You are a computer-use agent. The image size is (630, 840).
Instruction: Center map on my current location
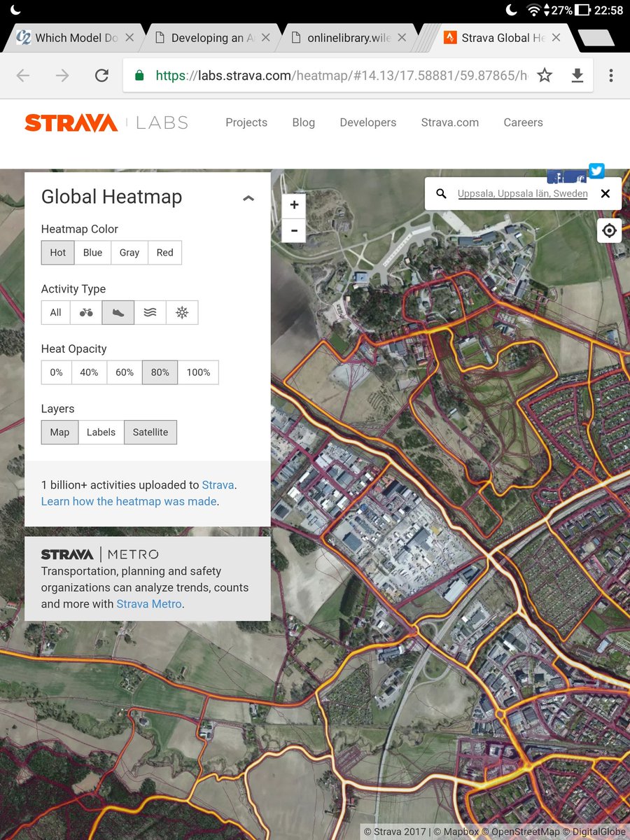pos(610,230)
